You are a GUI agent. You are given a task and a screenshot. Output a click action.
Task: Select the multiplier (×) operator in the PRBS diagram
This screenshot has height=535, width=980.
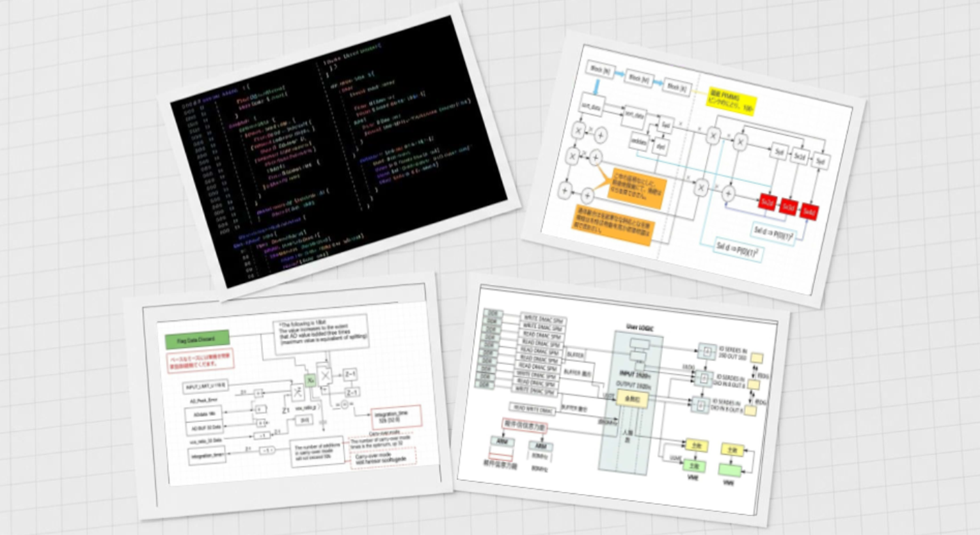[713, 137]
